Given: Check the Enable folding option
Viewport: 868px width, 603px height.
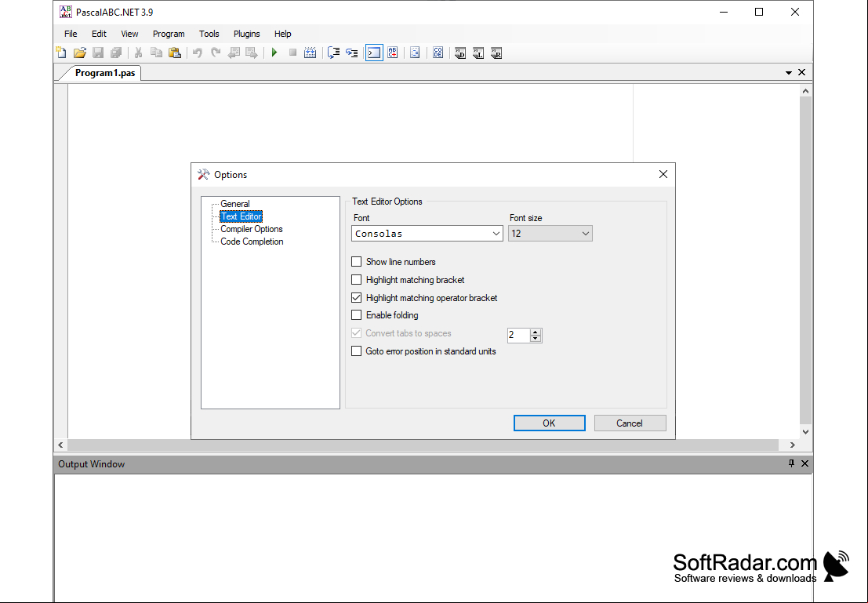Looking at the screenshot, I should pyautogui.click(x=357, y=315).
